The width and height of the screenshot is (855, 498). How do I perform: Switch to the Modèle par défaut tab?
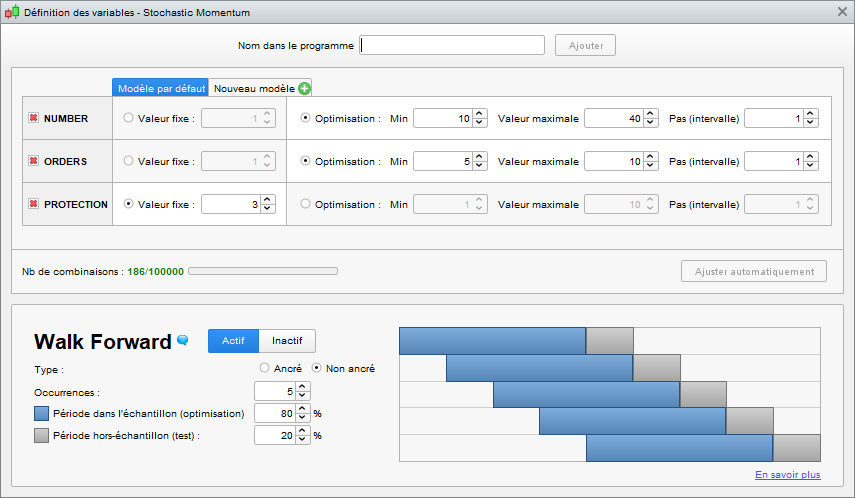point(161,88)
